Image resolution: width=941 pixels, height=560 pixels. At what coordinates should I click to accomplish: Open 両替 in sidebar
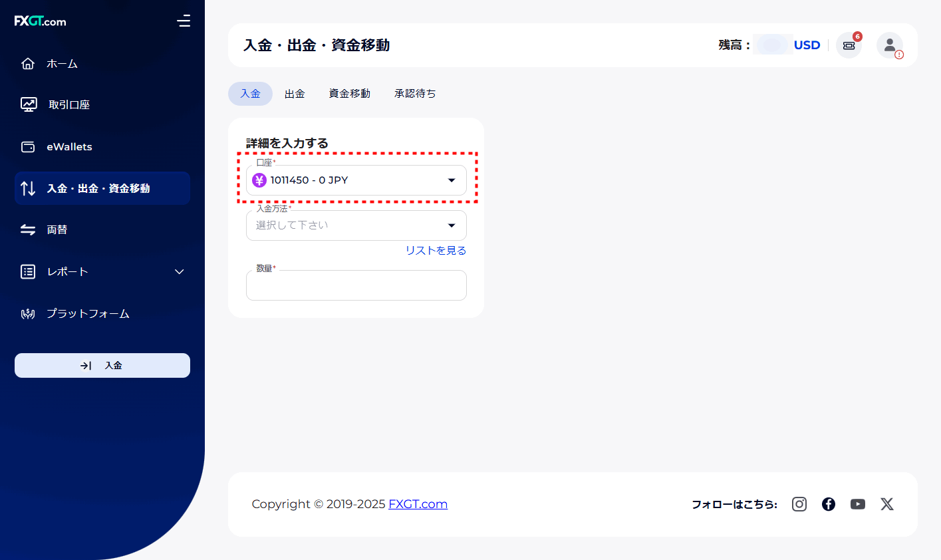[x=57, y=229]
